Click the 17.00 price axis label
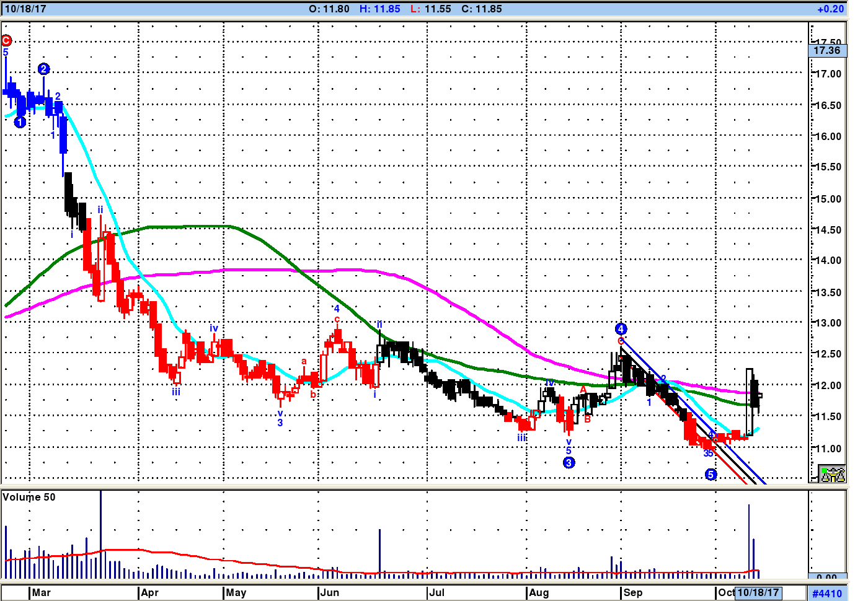The height and width of the screenshot is (601, 868). click(x=828, y=74)
